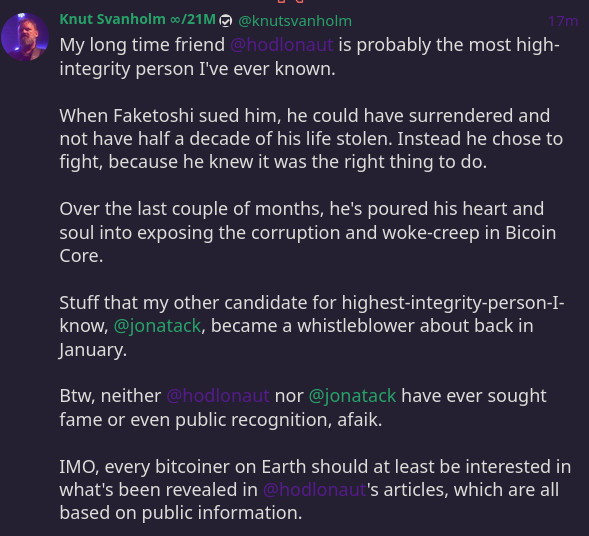Image resolution: width=589 pixels, height=536 pixels.
Task: Open Knut Svanholm's profile avatar
Action: tap(25, 37)
